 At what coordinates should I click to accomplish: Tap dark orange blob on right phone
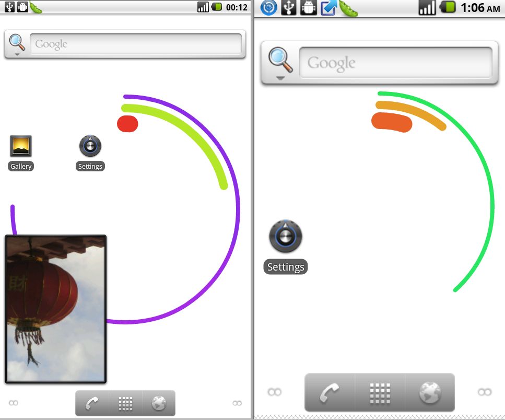pos(392,122)
